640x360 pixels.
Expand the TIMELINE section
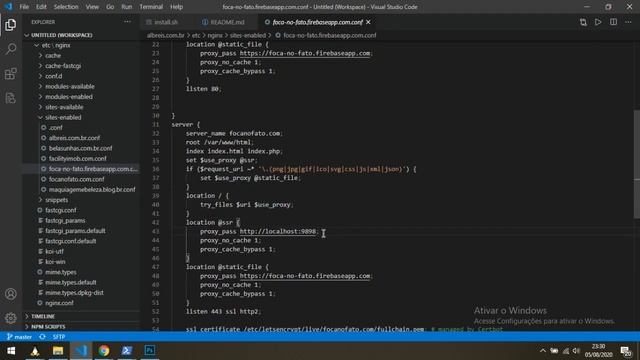pos(43,316)
